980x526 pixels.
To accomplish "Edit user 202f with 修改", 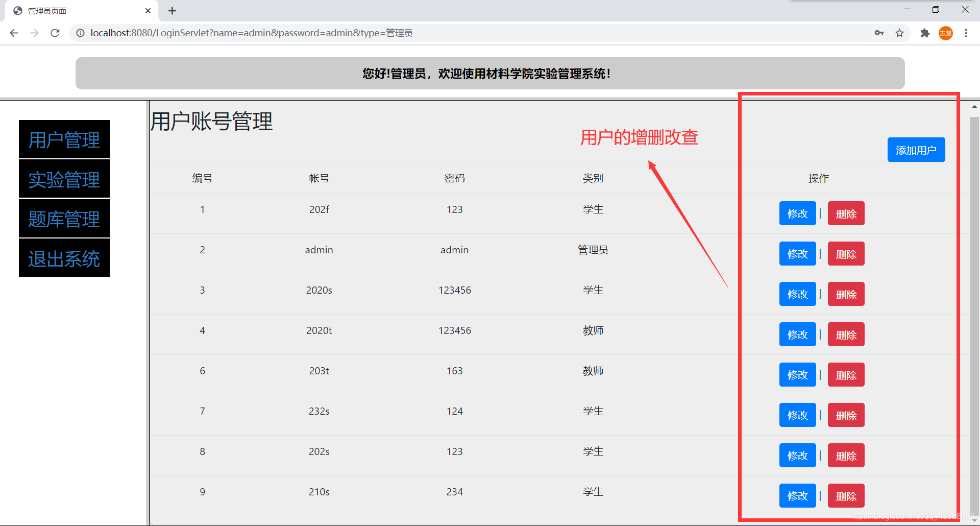I will 797,213.
